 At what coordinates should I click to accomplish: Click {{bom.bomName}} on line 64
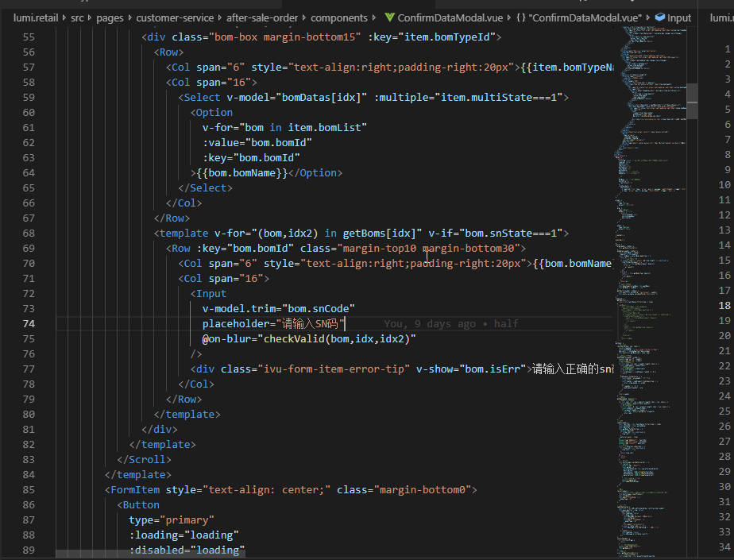pos(242,173)
